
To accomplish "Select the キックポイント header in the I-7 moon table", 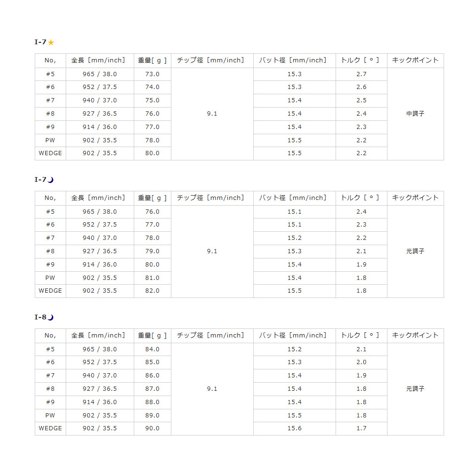I will 415,198.
